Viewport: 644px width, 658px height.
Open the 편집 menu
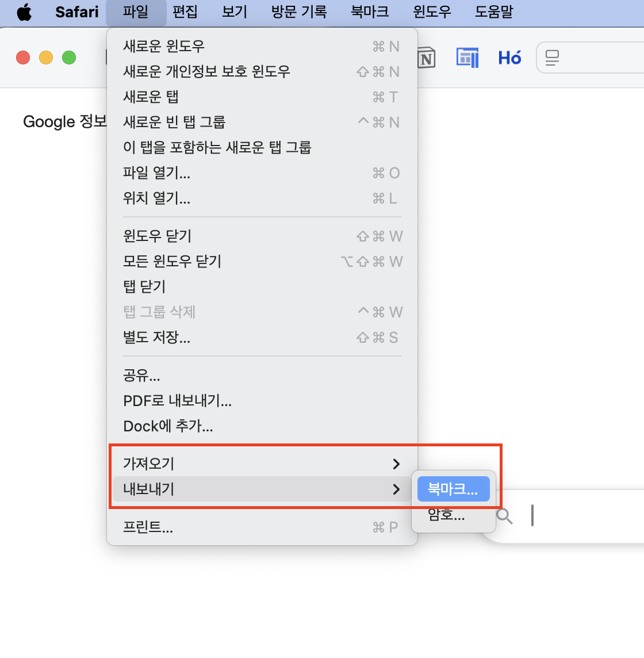pyautogui.click(x=185, y=13)
